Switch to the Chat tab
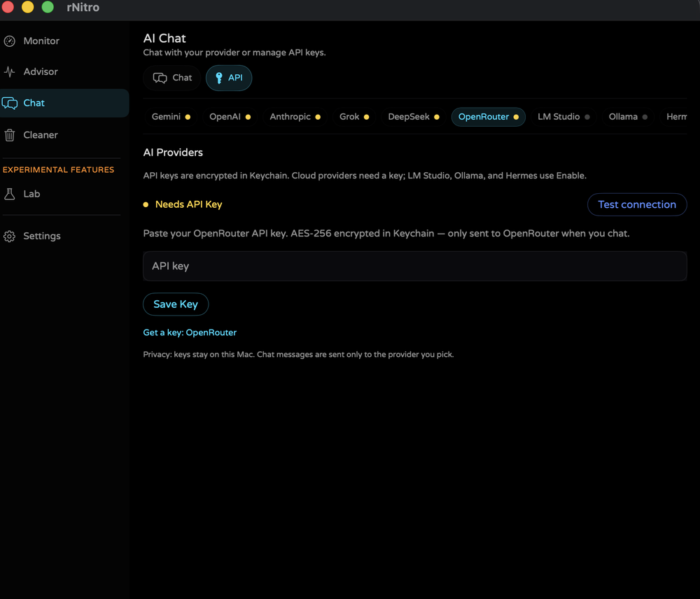The height and width of the screenshot is (599, 700). click(x=172, y=78)
